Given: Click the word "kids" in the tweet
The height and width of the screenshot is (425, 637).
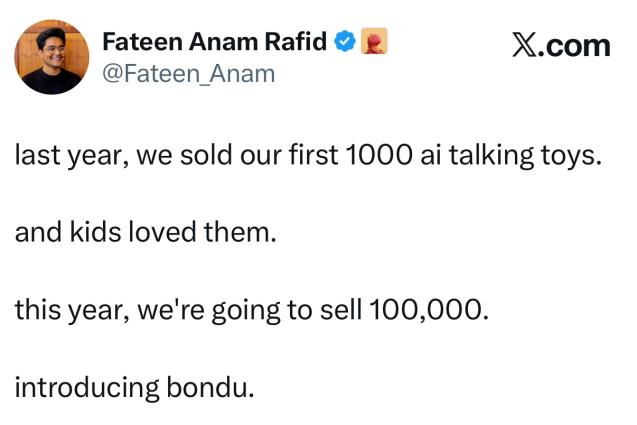Looking at the screenshot, I should (x=92, y=234).
